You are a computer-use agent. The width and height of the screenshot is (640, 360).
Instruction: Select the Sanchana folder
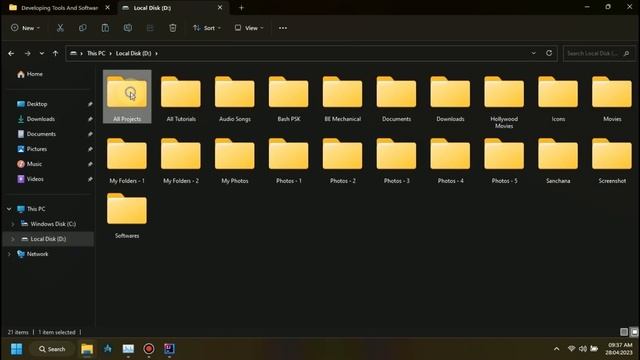(558, 160)
